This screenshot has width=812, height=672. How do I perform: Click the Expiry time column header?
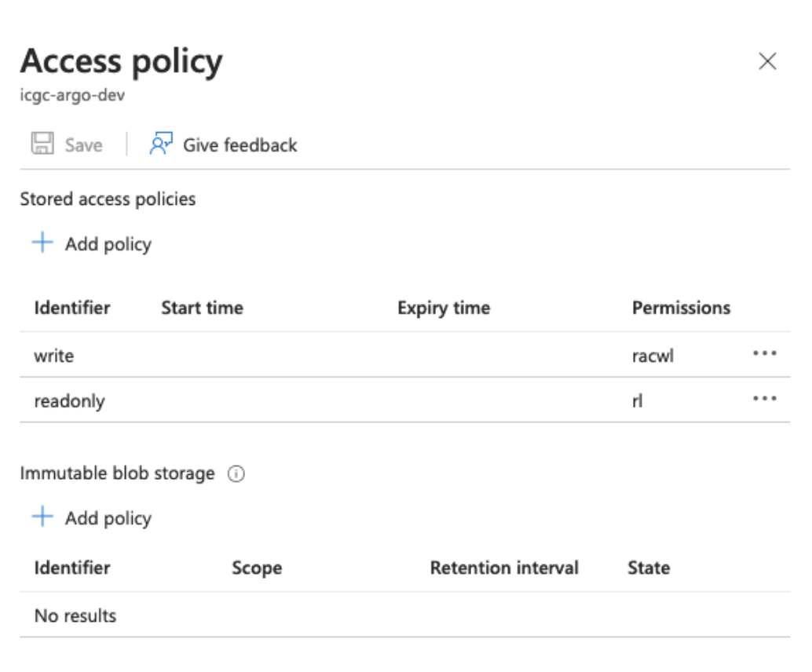[444, 308]
